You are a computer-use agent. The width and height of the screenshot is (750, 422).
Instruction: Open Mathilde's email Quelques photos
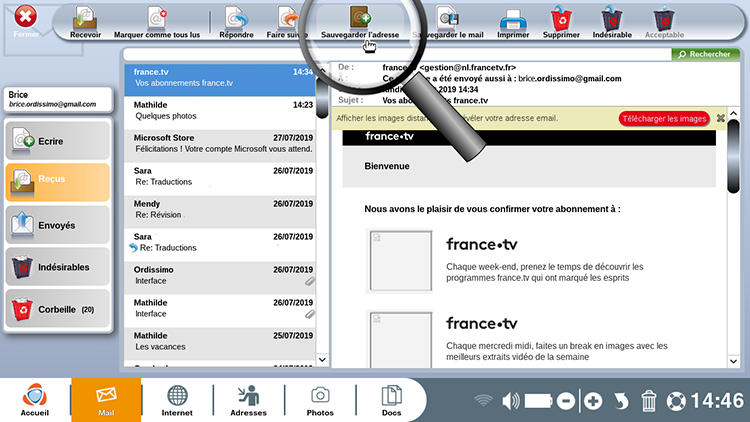(x=220, y=113)
